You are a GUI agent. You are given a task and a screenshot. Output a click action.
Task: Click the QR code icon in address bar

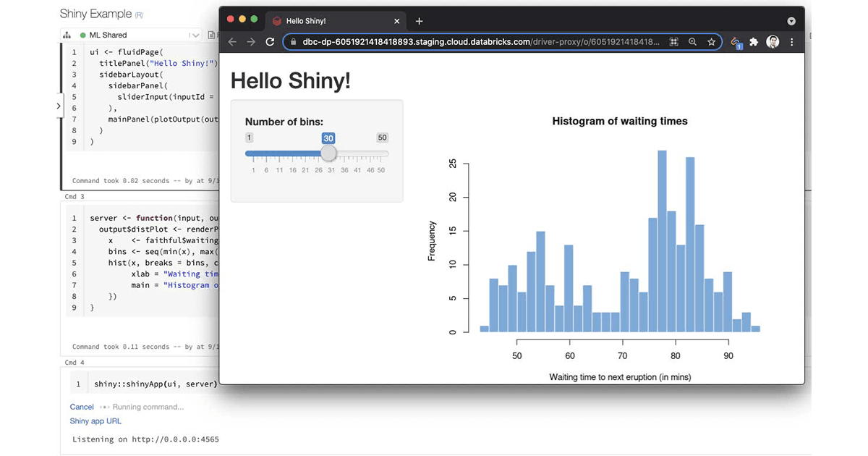point(673,42)
